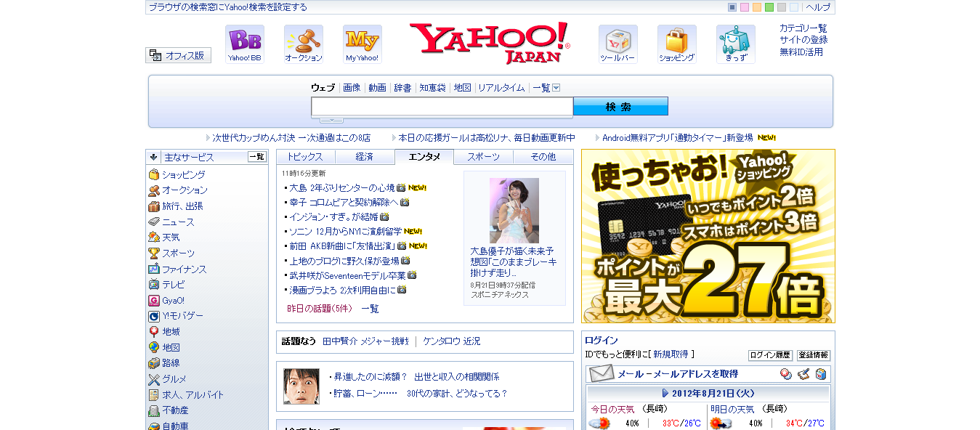The width and height of the screenshot is (980, 430).
Task: Click into the main search input field
Action: tap(442, 107)
